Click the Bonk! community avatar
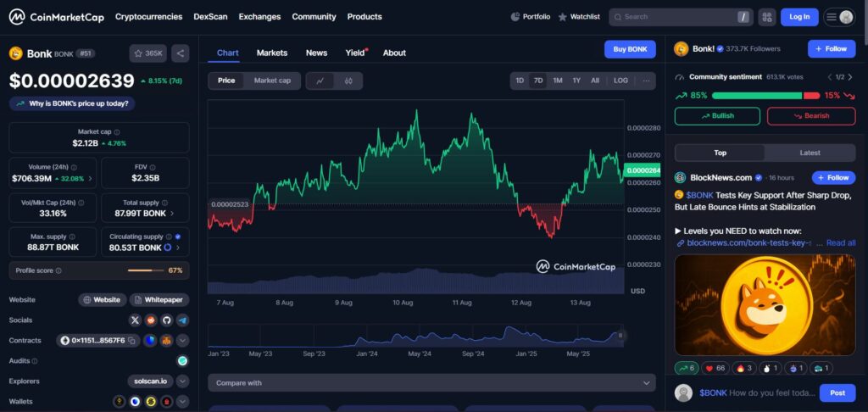This screenshot has width=868, height=412. 681,48
